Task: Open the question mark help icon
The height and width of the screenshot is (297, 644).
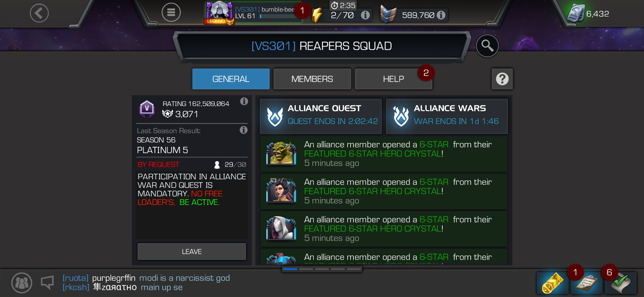Action: pos(502,79)
